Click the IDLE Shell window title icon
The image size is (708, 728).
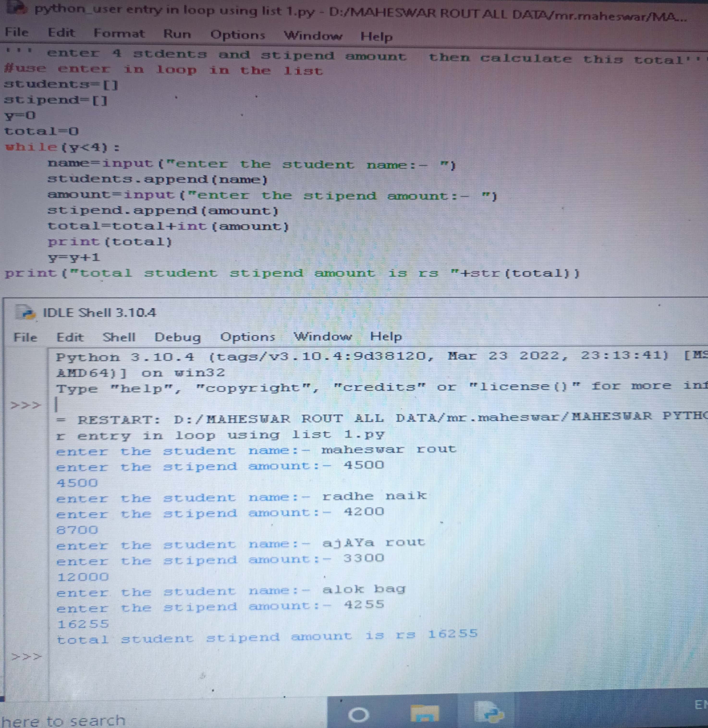26,312
